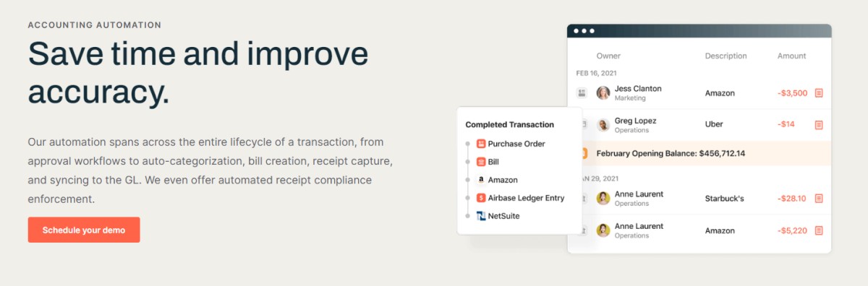Click Anne Laurent's avatar in the Starbuck's row

[603, 199]
